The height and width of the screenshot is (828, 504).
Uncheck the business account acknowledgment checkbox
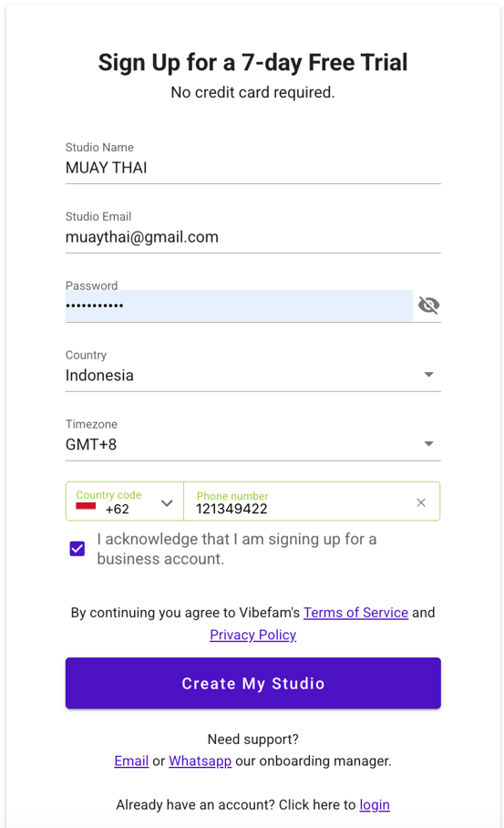click(77, 549)
